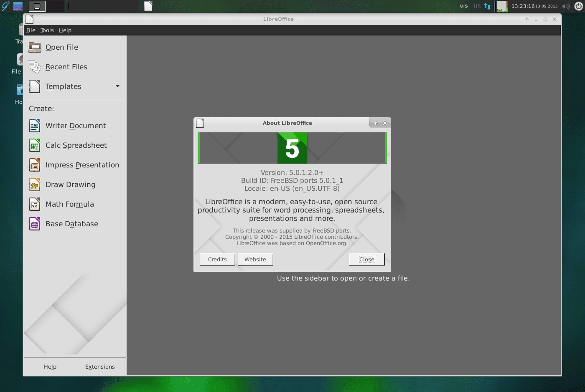Click the blue desktop icon in top panel
This screenshot has height=392, width=585.
18,6
